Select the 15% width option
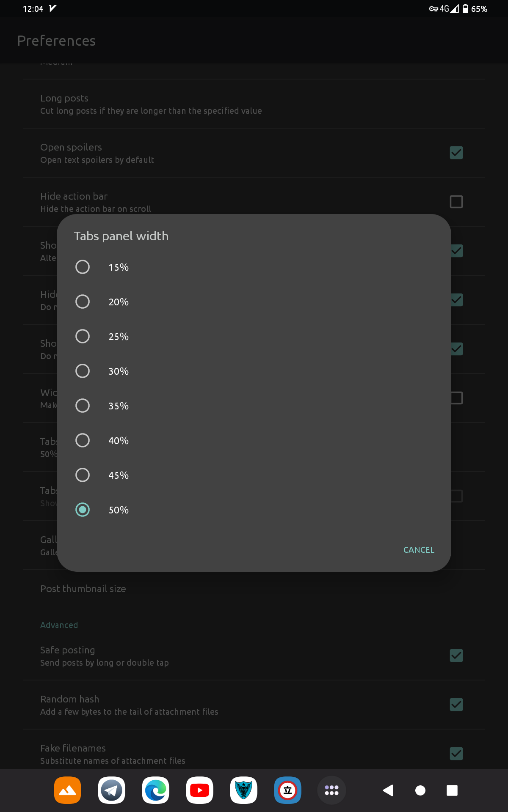The image size is (508, 812). point(254,267)
